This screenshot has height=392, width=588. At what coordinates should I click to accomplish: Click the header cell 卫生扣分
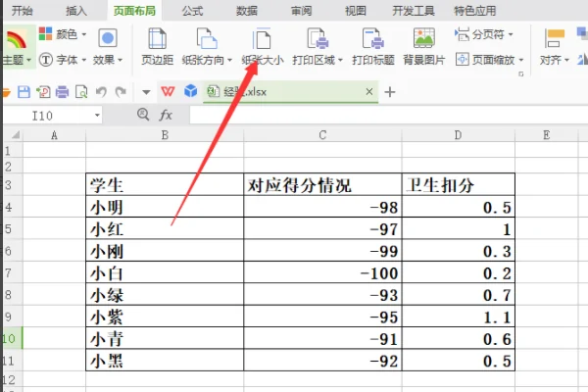tap(459, 184)
